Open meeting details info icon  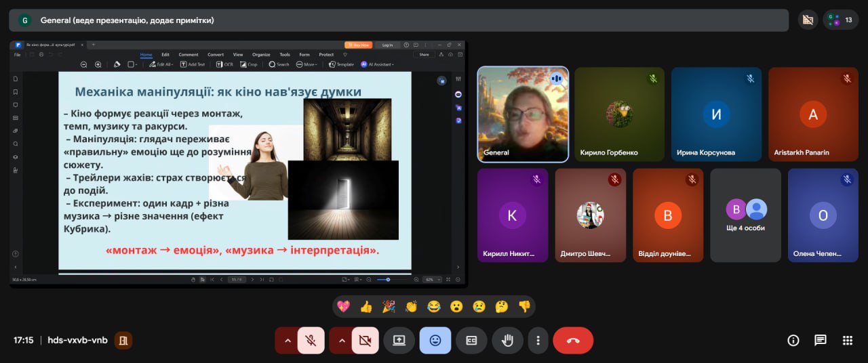click(x=793, y=341)
